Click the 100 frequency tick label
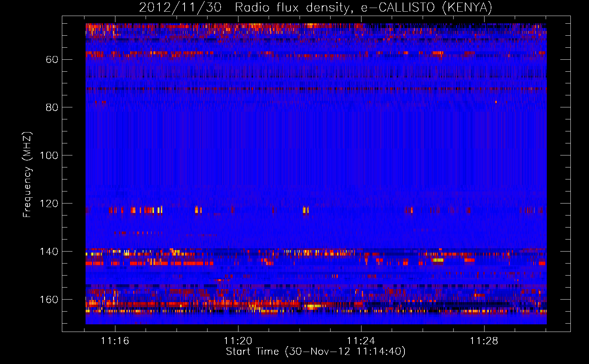 click(49, 155)
